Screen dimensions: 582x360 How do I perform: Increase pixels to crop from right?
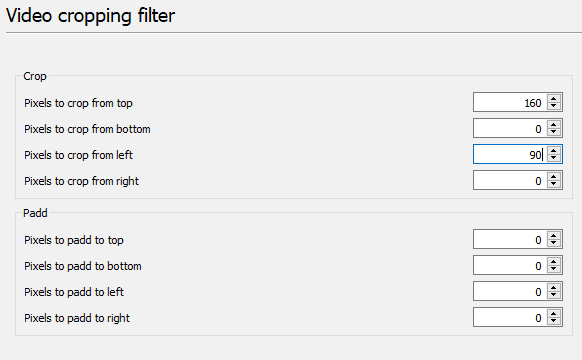pos(553,176)
